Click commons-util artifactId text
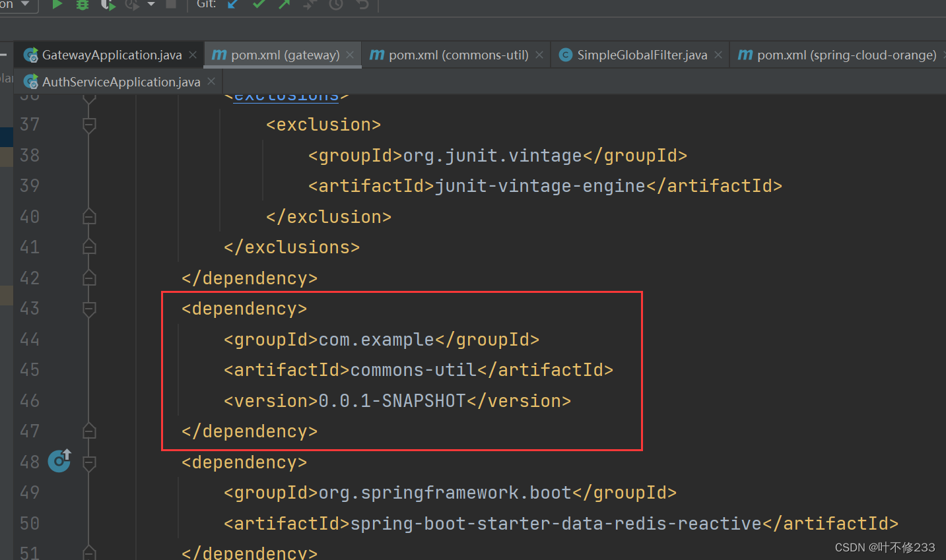Image resolution: width=946 pixels, height=560 pixels. pyautogui.click(x=413, y=370)
